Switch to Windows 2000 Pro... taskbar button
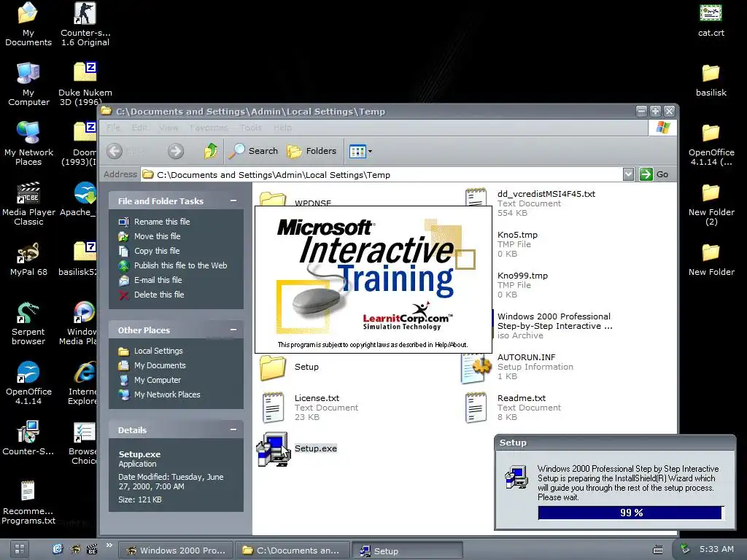The width and height of the screenshot is (747, 560). [175, 551]
